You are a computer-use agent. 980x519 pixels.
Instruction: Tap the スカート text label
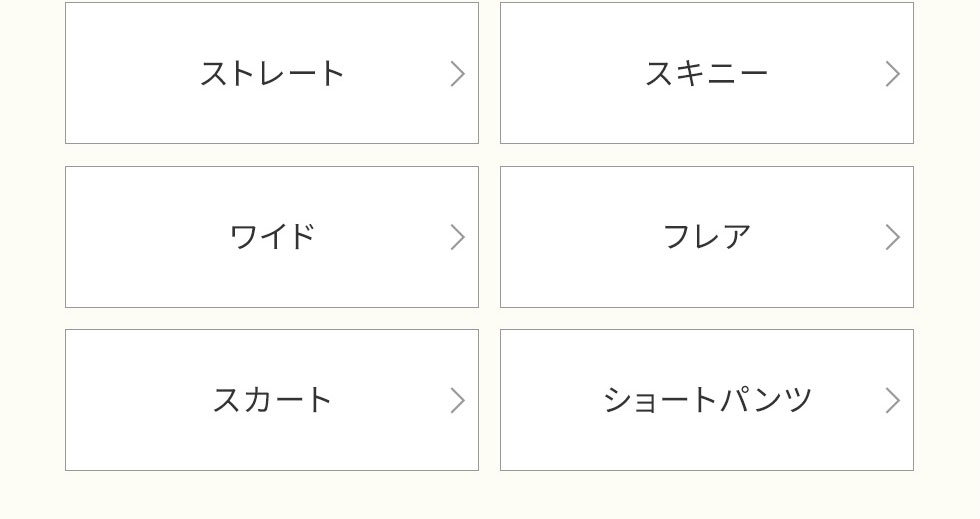272,400
